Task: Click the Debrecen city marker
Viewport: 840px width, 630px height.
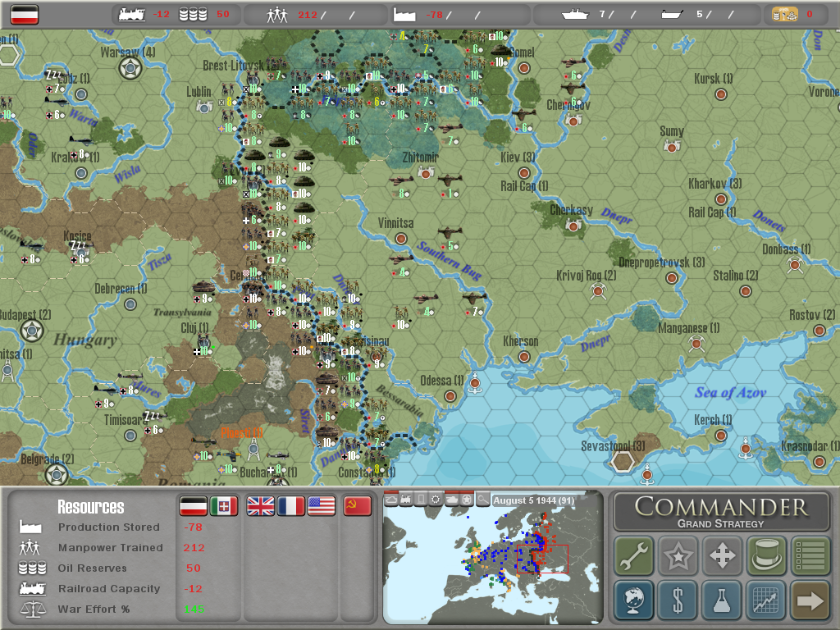Action: [130, 304]
